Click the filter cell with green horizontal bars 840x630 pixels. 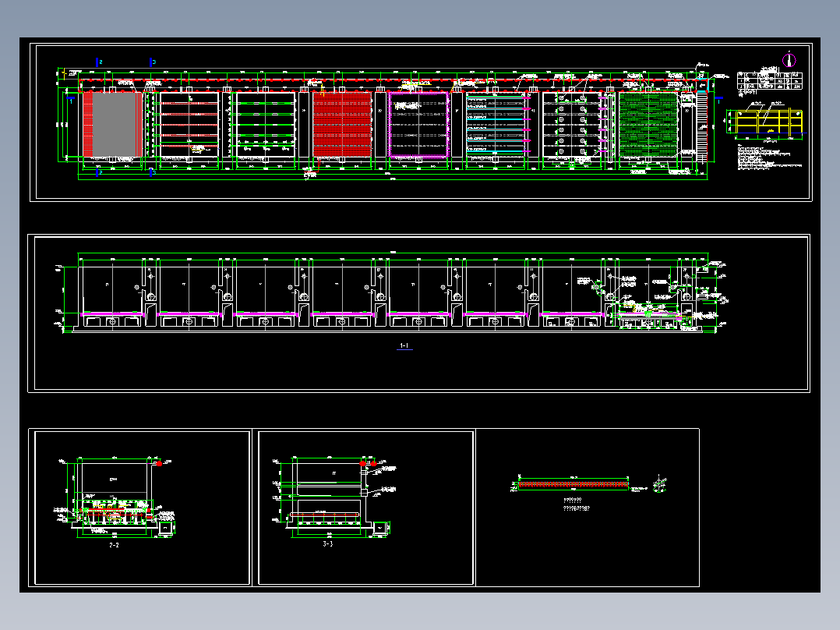point(266,125)
